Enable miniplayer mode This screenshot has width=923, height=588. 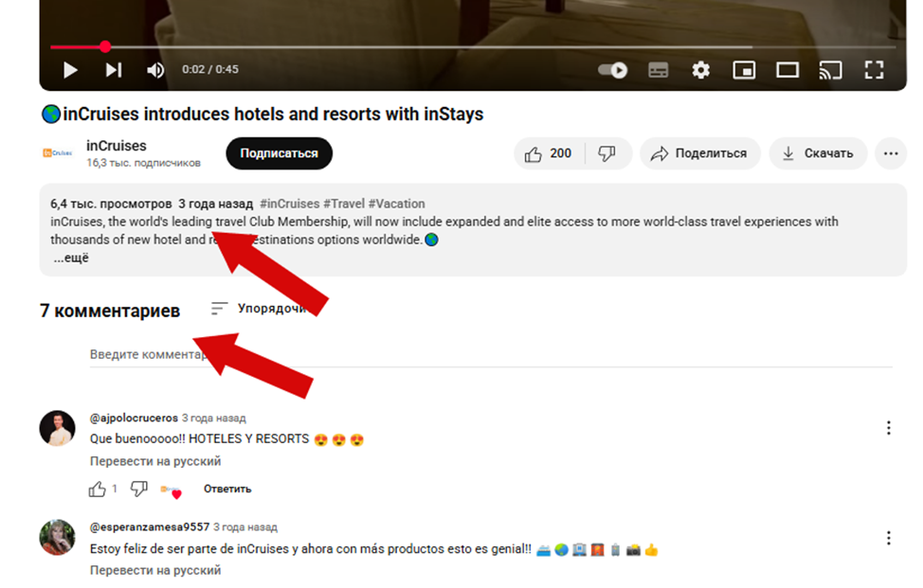(x=744, y=70)
